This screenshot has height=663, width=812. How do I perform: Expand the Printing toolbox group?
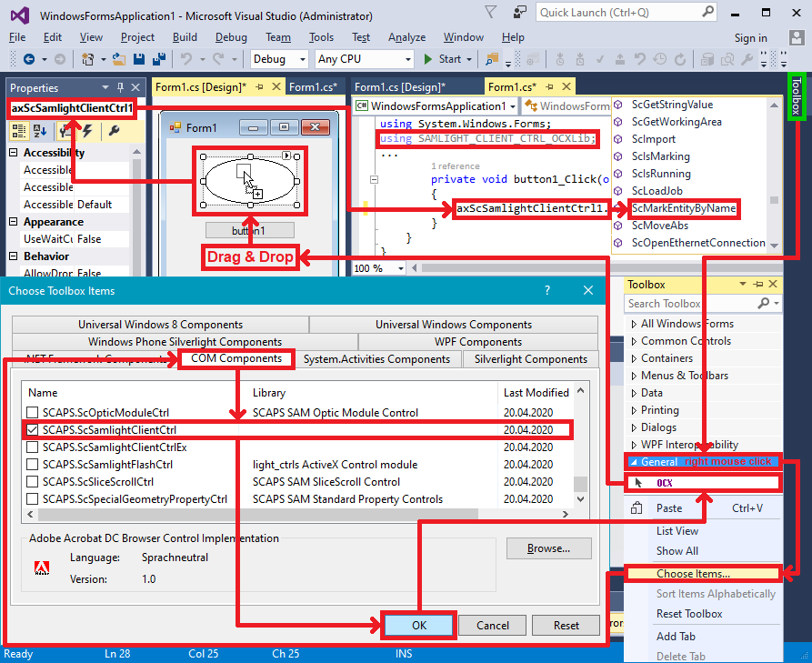pyautogui.click(x=634, y=410)
